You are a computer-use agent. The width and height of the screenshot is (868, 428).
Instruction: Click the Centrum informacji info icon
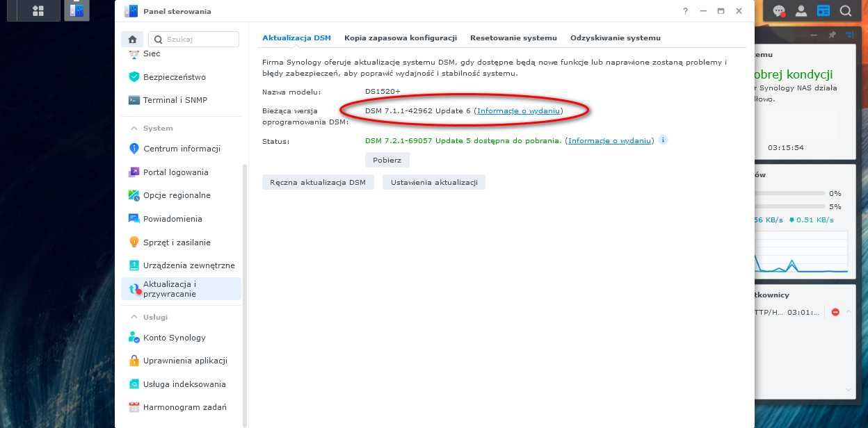coord(134,149)
